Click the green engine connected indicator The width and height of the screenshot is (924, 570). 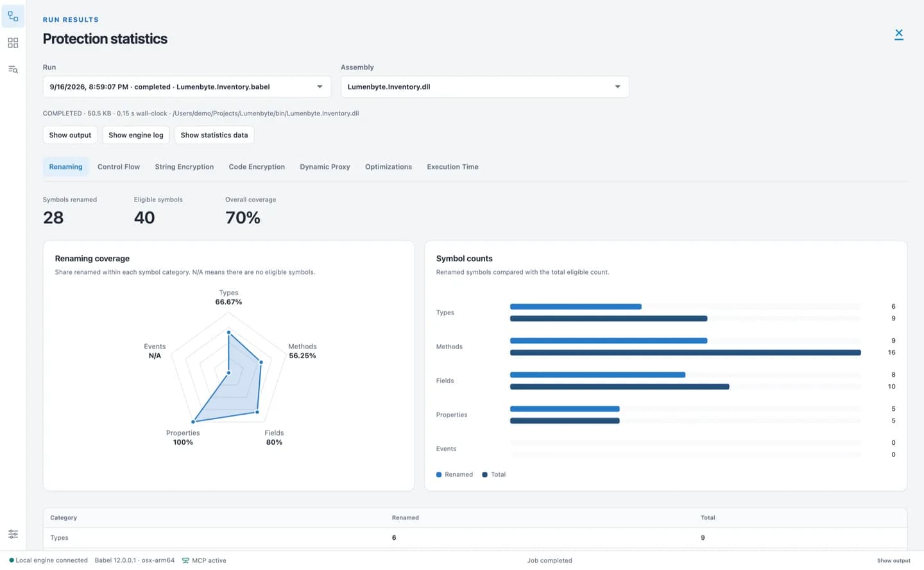(x=12, y=560)
